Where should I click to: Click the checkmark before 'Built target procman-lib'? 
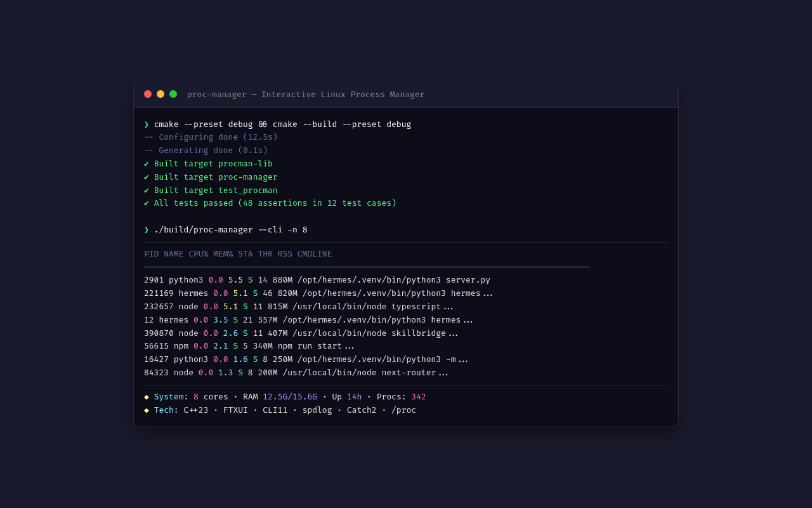tap(147, 164)
